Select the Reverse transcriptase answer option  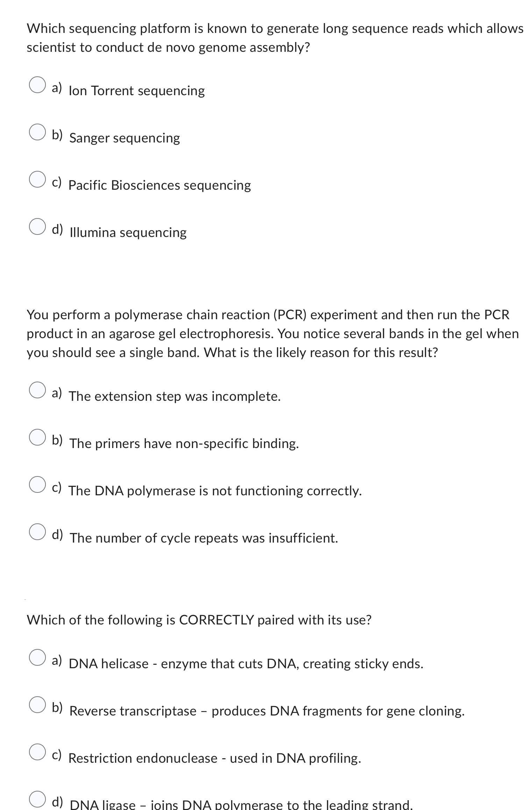tap(37, 705)
